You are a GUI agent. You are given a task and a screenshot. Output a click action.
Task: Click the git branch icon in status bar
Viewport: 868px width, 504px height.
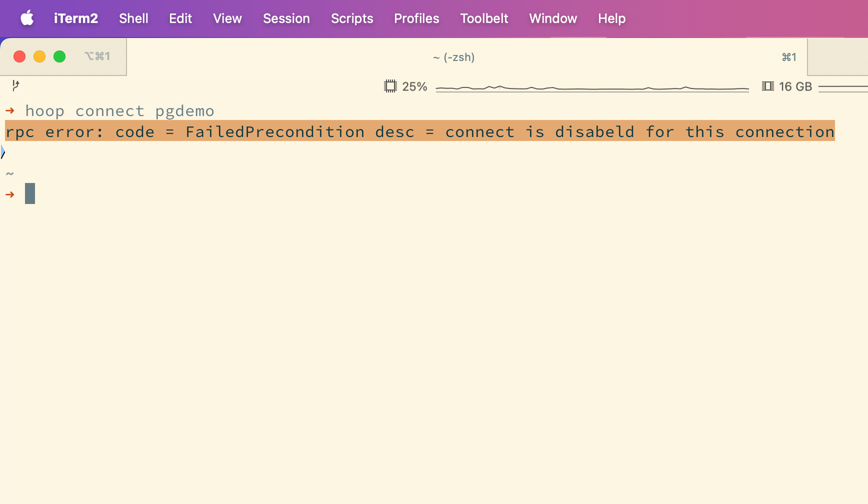tap(15, 85)
